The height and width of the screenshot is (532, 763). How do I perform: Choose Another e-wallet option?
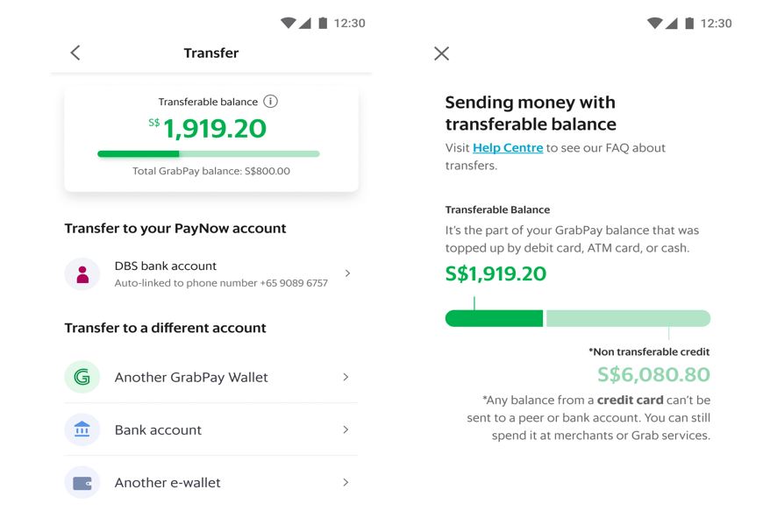pyautogui.click(x=211, y=482)
